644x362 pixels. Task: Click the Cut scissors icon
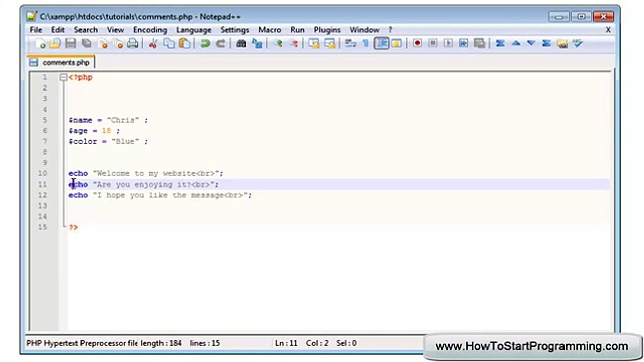[153, 44]
